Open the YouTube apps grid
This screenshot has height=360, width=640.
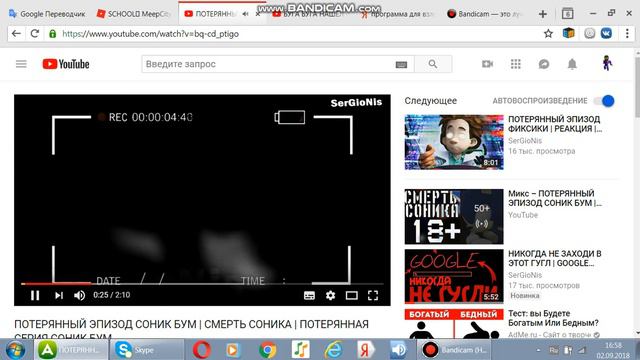516,64
